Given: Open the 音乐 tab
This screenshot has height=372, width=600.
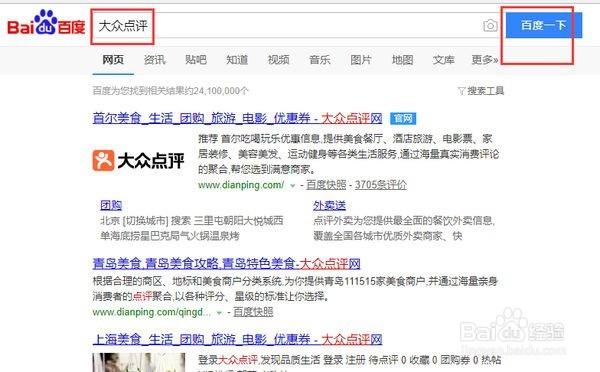Looking at the screenshot, I should (x=320, y=60).
